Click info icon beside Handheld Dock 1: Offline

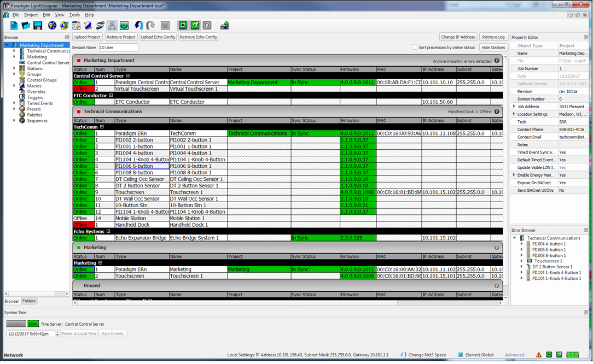coord(497,111)
